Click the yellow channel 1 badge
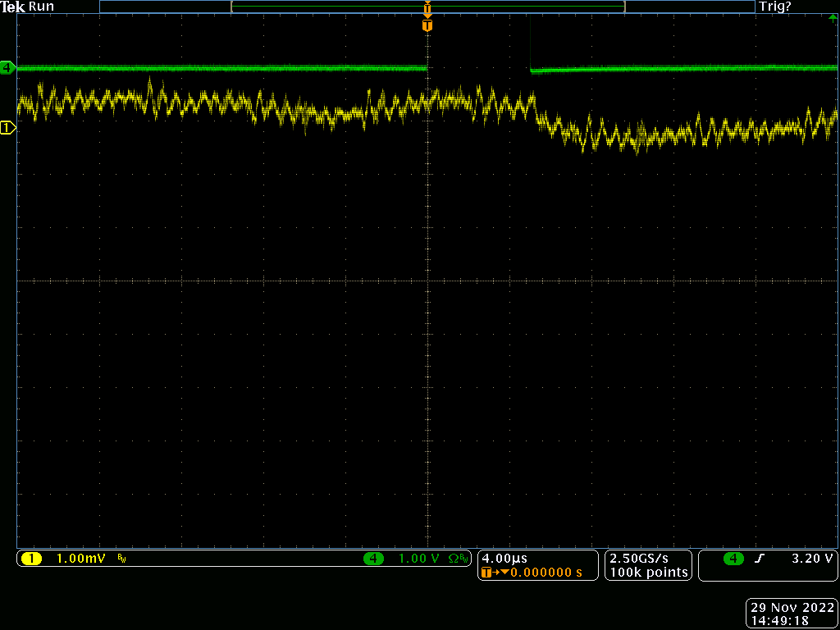The width and height of the screenshot is (840, 630). [30, 559]
